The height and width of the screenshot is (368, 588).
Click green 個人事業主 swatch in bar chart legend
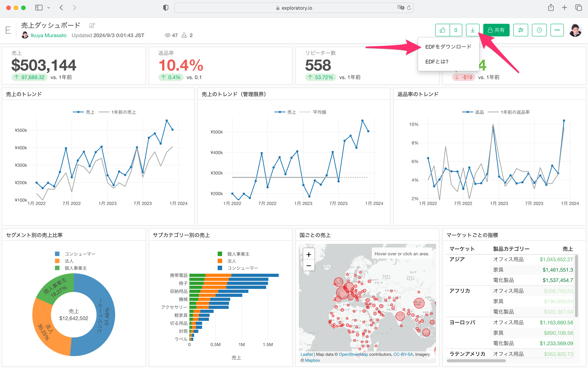coord(220,254)
